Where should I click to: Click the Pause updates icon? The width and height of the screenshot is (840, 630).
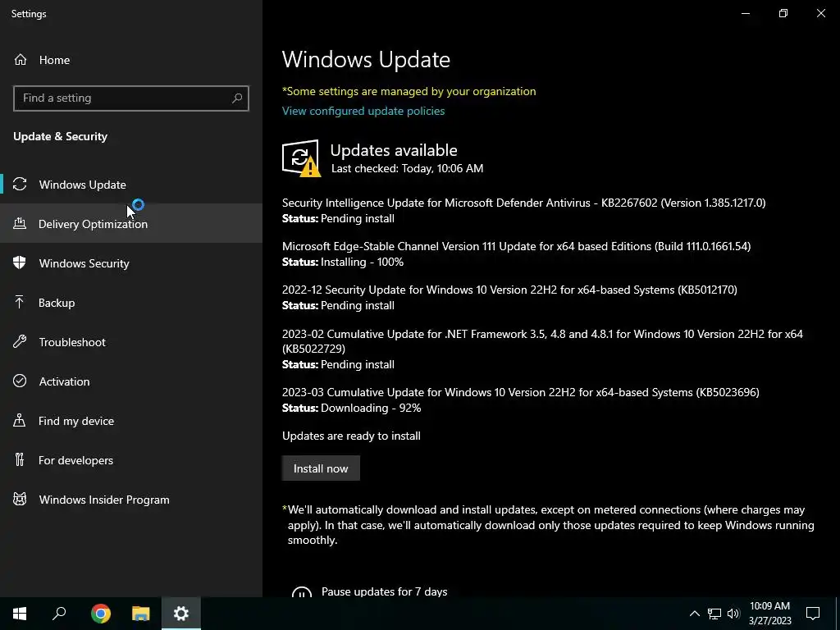coord(302,591)
